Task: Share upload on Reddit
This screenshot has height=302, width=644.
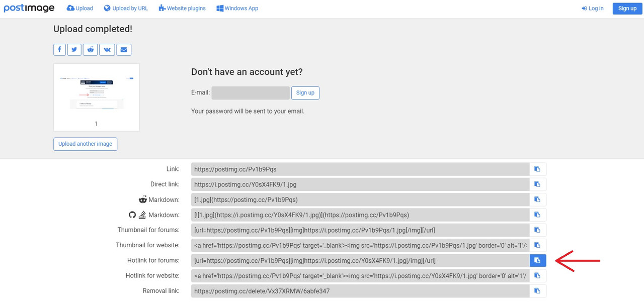Action: pyautogui.click(x=91, y=49)
